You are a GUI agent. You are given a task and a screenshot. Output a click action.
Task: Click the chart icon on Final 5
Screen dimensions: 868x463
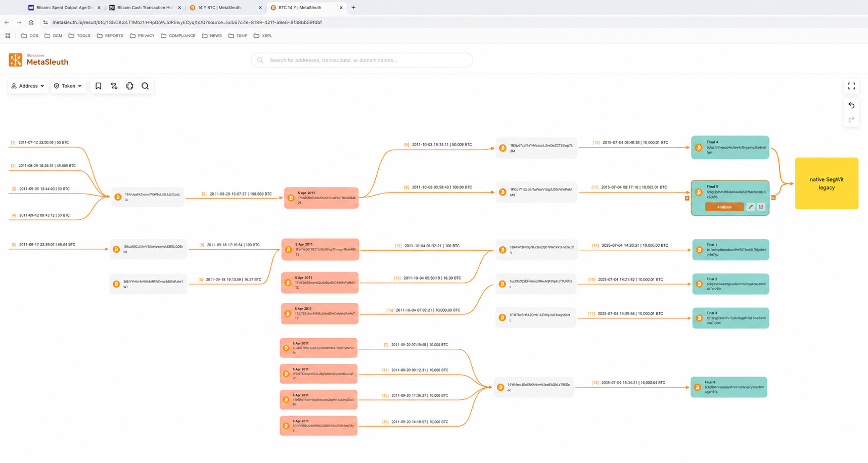761,207
